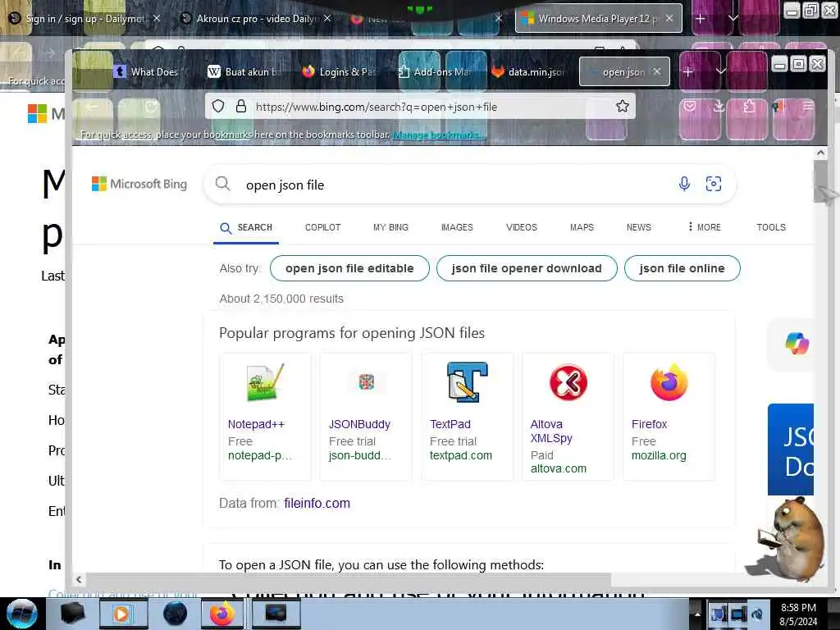Select the Sign in / sign up Dailymotion tab
The width and height of the screenshot is (840, 630).
click(x=84, y=18)
